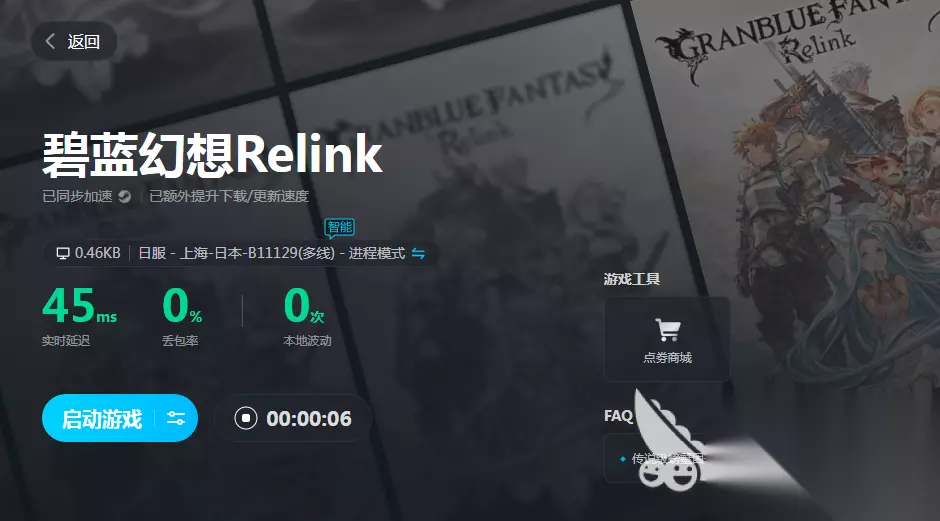This screenshot has height=521, width=940.
Task: Open launch settings sliders icon in 启动游戏
Action: click(x=176, y=418)
